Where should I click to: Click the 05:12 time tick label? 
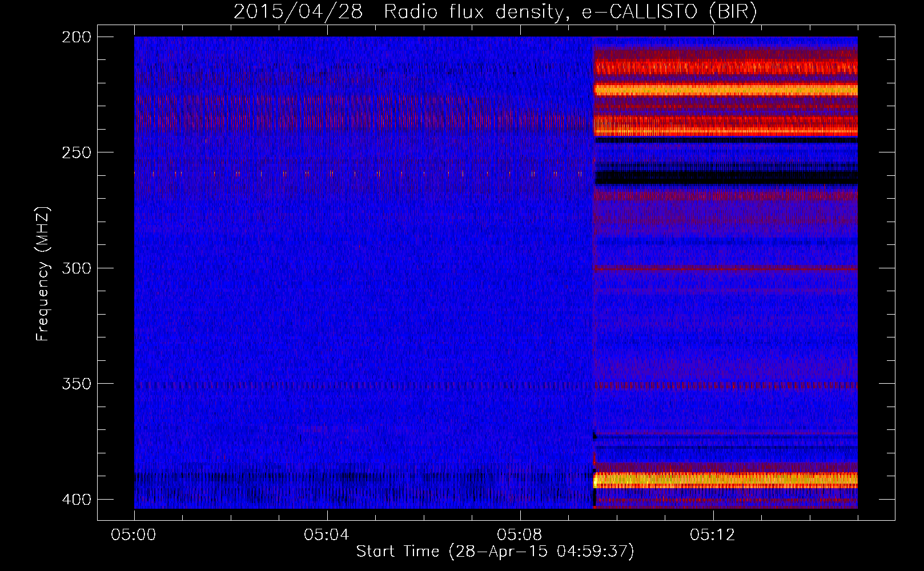(713, 535)
